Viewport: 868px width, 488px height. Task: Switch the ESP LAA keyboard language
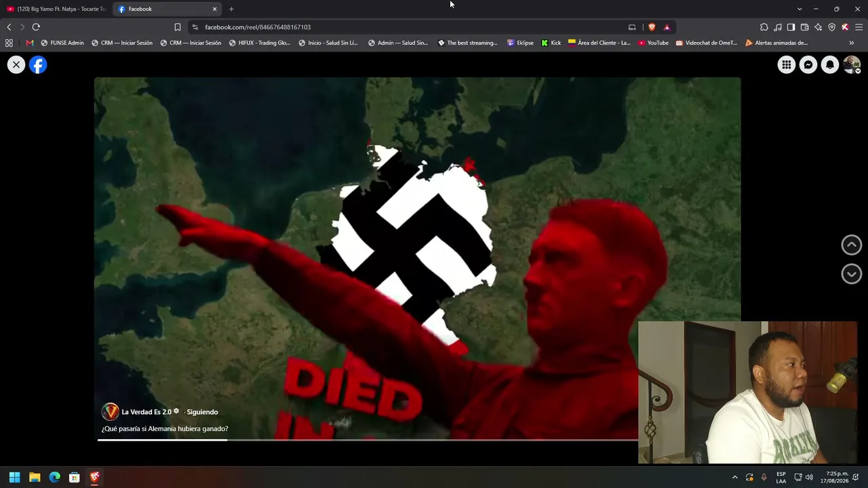tap(781, 477)
